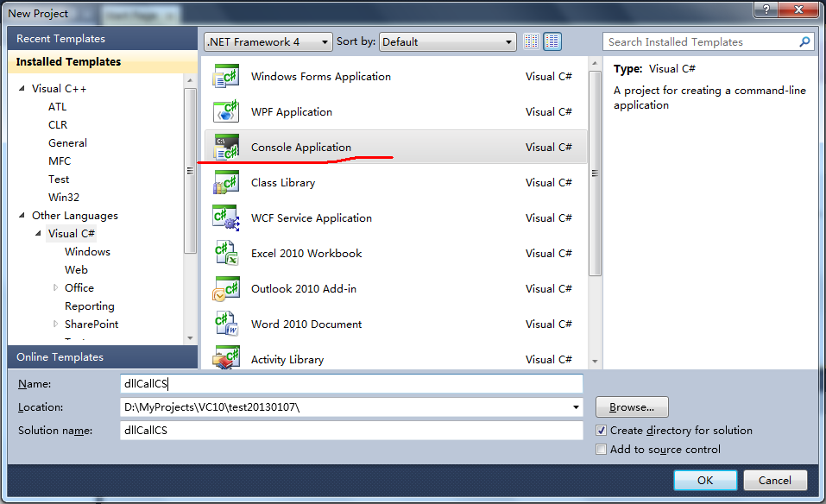Select the Visual C# tree label

[72, 233]
